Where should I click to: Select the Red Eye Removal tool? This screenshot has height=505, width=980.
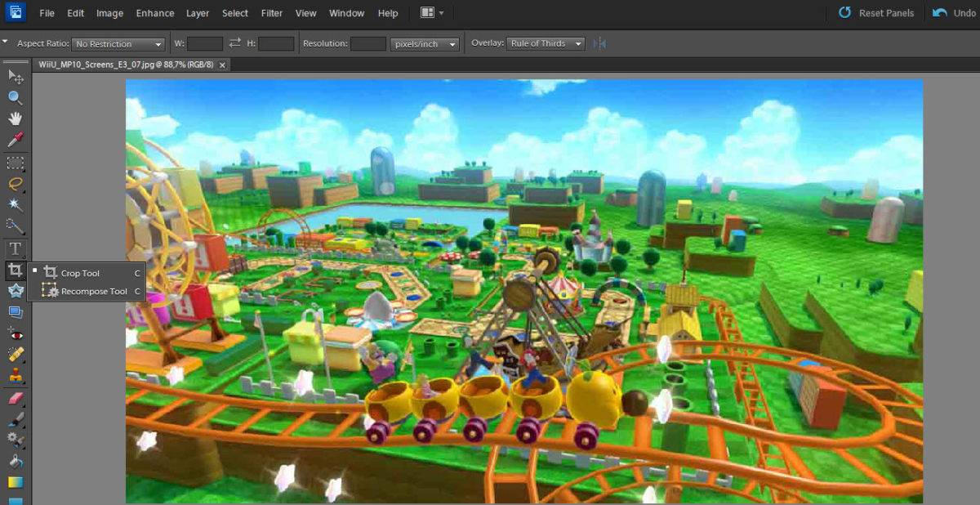[16, 333]
